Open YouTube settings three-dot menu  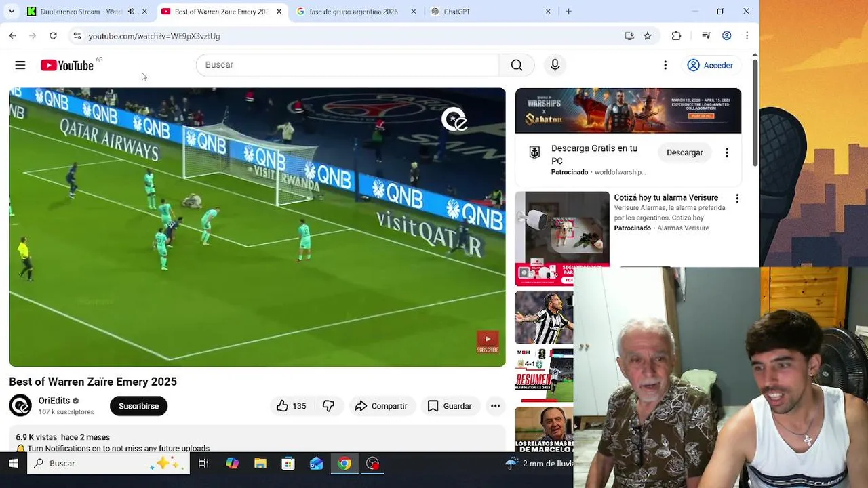coord(665,65)
